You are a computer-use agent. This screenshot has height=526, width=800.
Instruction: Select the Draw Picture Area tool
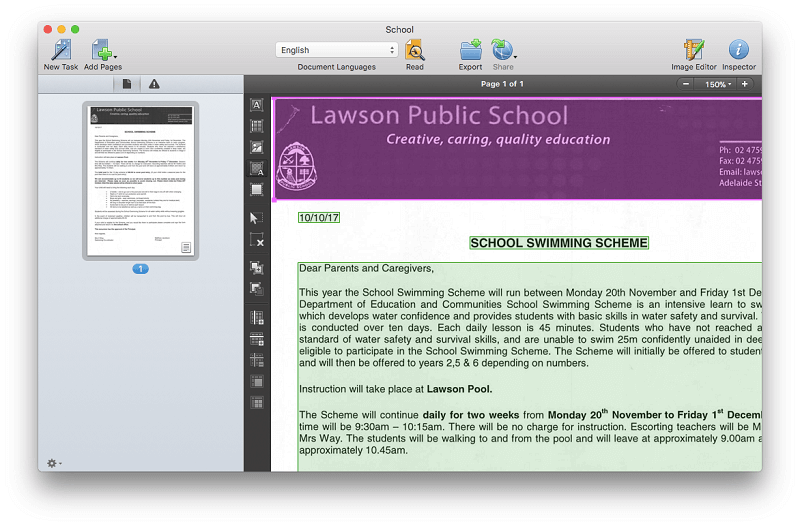(257, 147)
